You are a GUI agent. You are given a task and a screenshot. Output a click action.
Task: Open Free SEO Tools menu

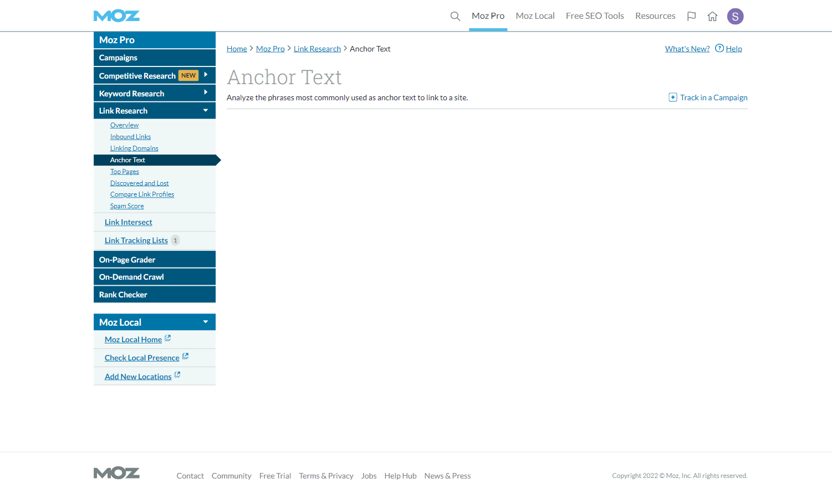click(595, 16)
